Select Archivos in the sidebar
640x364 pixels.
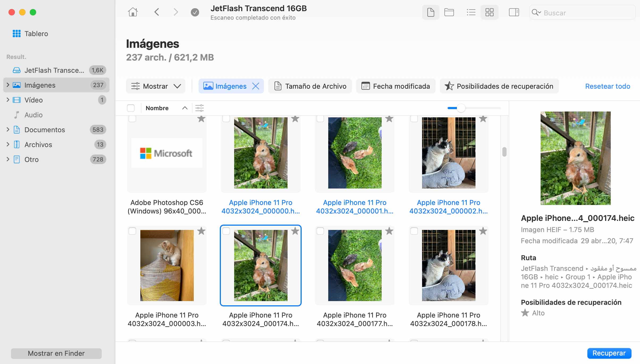56,144
